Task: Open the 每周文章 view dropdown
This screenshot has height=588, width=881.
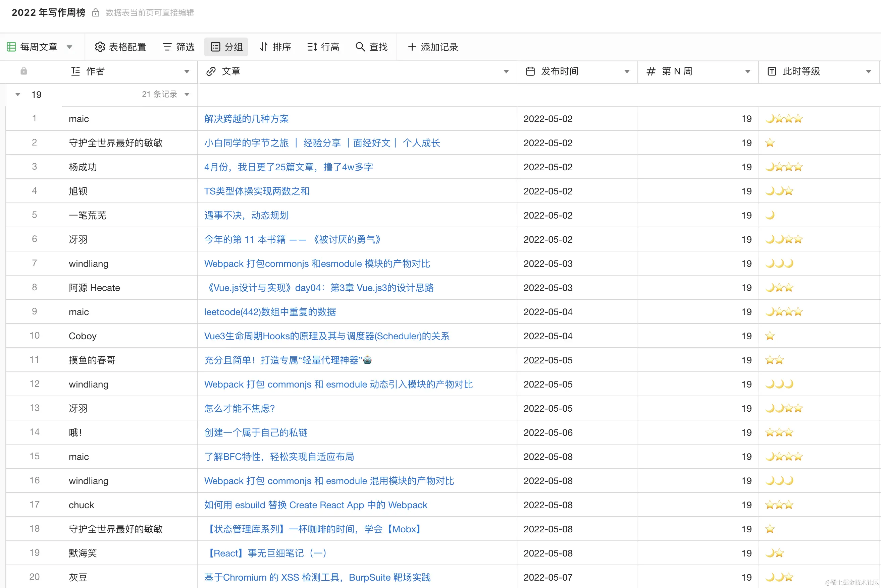Action: [69, 47]
